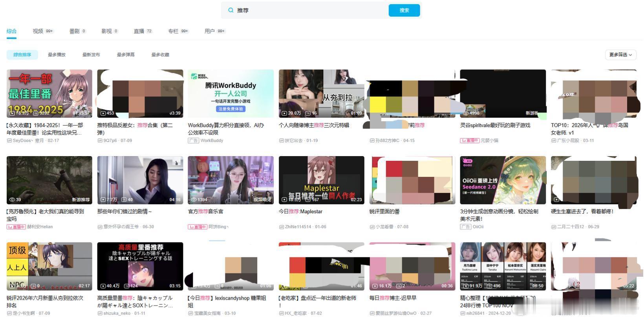Click the UP icon beside 扶它出去
This screenshot has height=322, width=644.
pyautogui.click(x=282, y=140)
